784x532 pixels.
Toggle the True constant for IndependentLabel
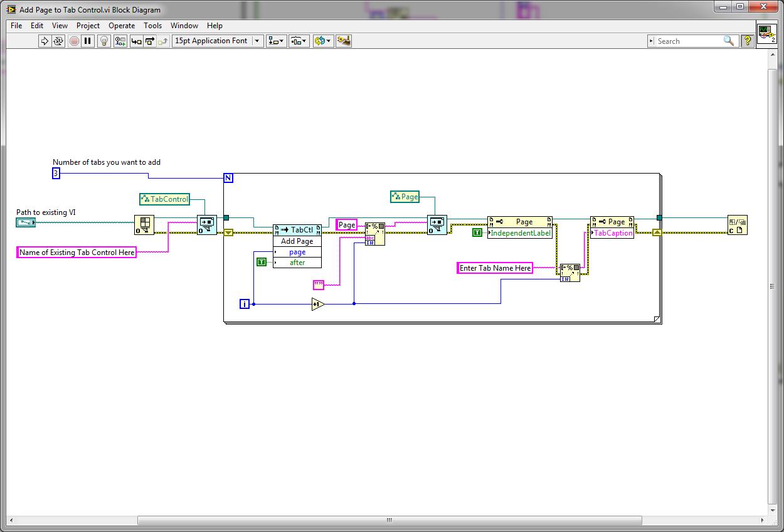[x=477, y=232]
